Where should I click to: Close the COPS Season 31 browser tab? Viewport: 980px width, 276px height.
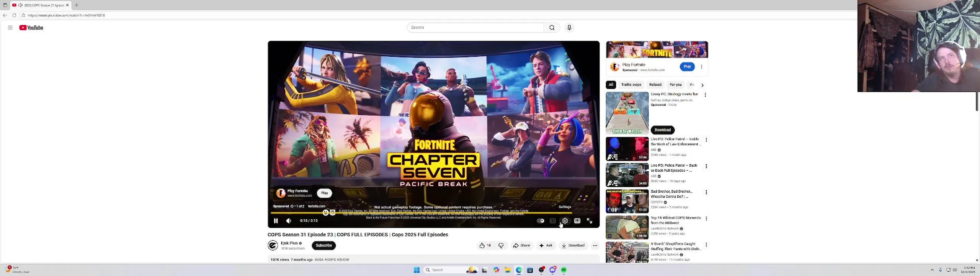click(x=67, y=5)
